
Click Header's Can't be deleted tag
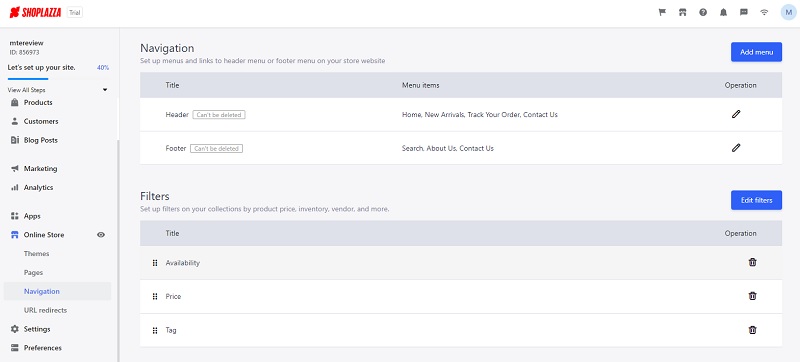coord(219,115)
